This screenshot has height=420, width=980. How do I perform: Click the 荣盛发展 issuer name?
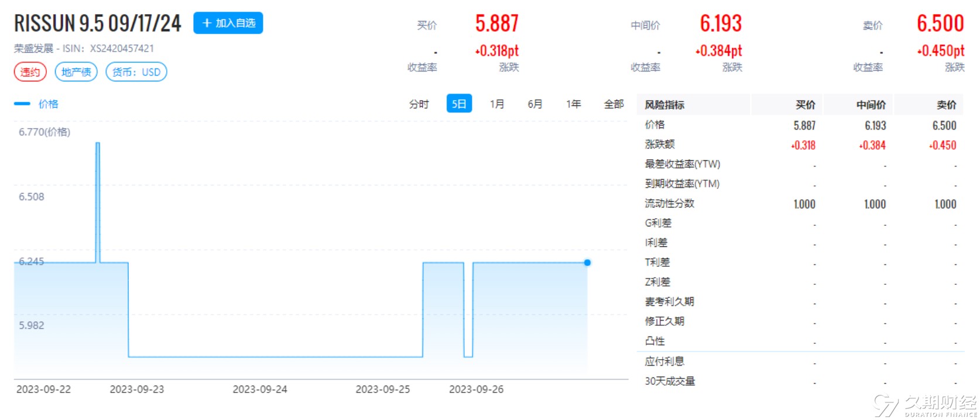pyautogui.click(x=33, y=49)
